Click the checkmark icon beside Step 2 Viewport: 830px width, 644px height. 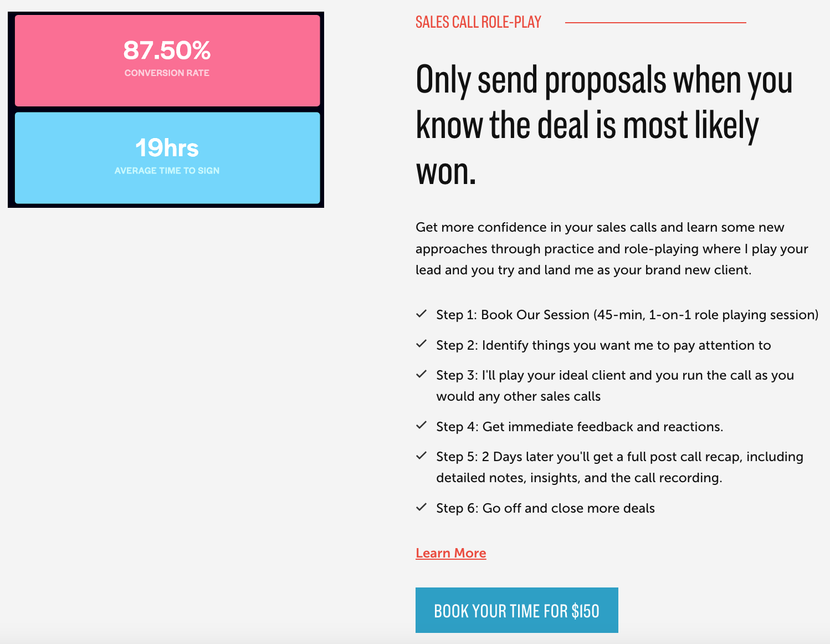click(421, 344)
